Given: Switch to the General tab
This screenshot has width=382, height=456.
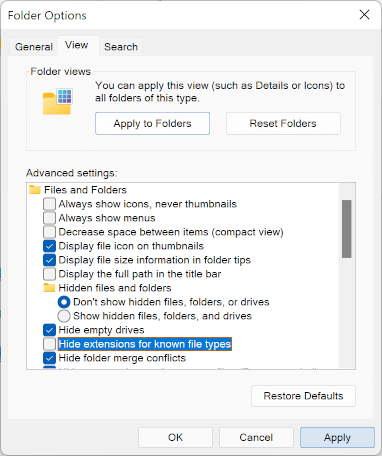Looking at the screenshot, I should click(34, 47).
